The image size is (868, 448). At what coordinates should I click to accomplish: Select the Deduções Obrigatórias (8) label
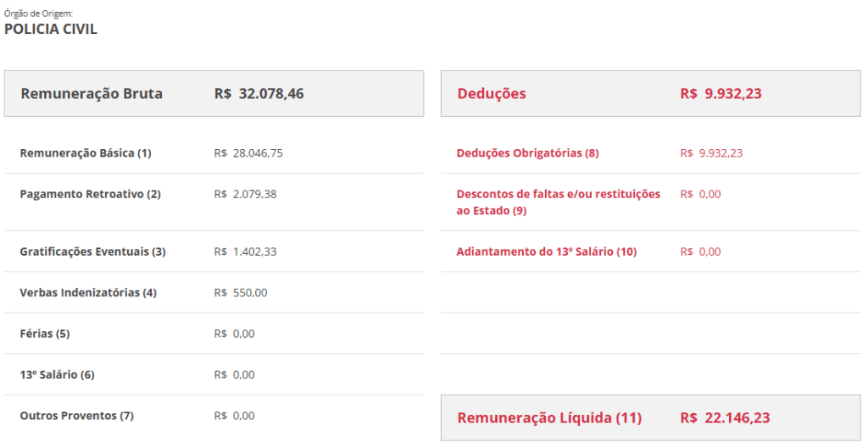(527, 153)
